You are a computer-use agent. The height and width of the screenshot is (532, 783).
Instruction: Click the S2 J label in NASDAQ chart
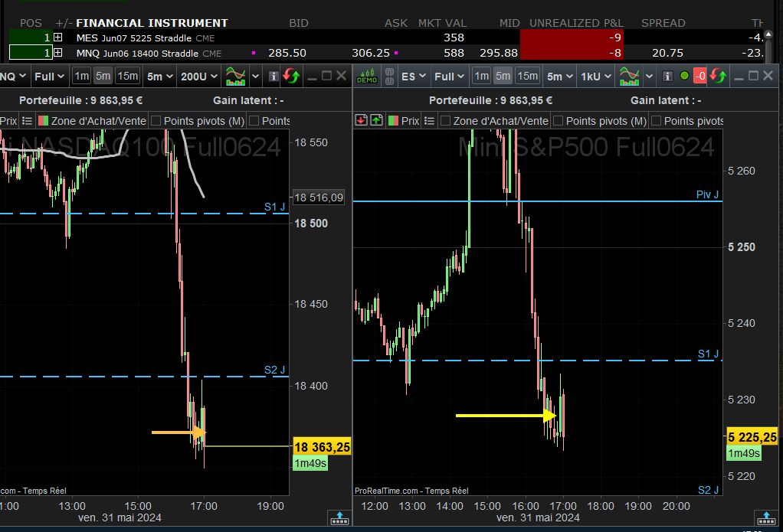(x=274, y=370)
